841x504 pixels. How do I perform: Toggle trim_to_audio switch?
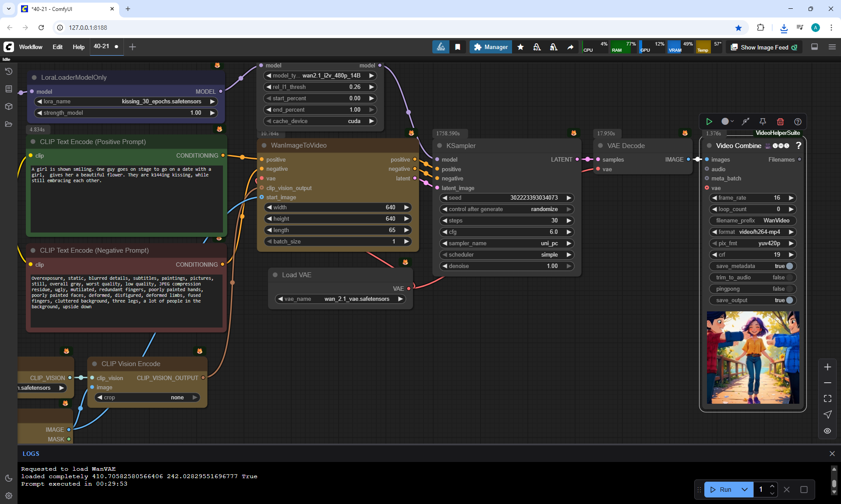tap(789, 278)
